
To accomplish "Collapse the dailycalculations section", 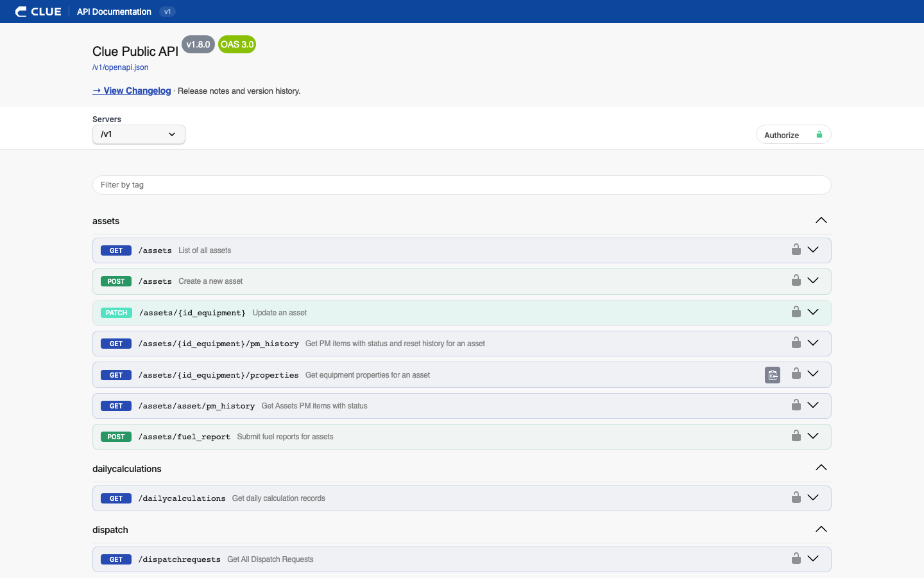I will click(x=821, y=468).
